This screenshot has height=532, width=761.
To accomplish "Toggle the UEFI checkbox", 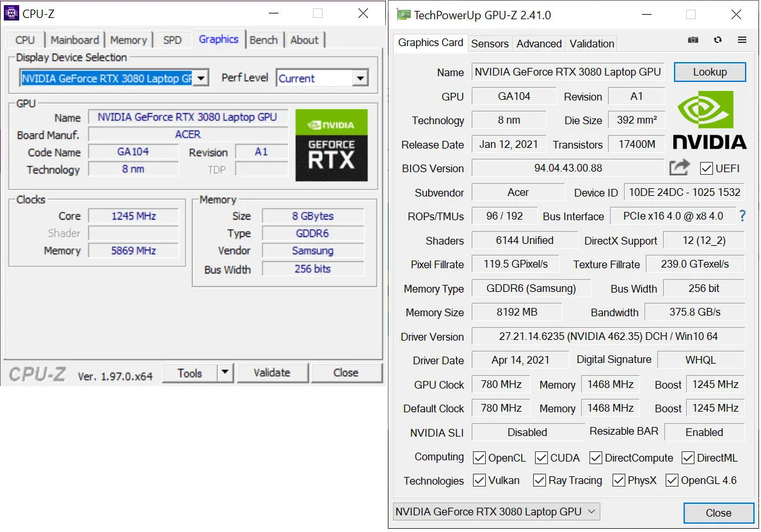I will pyautogui.click(x=707, y=168).
